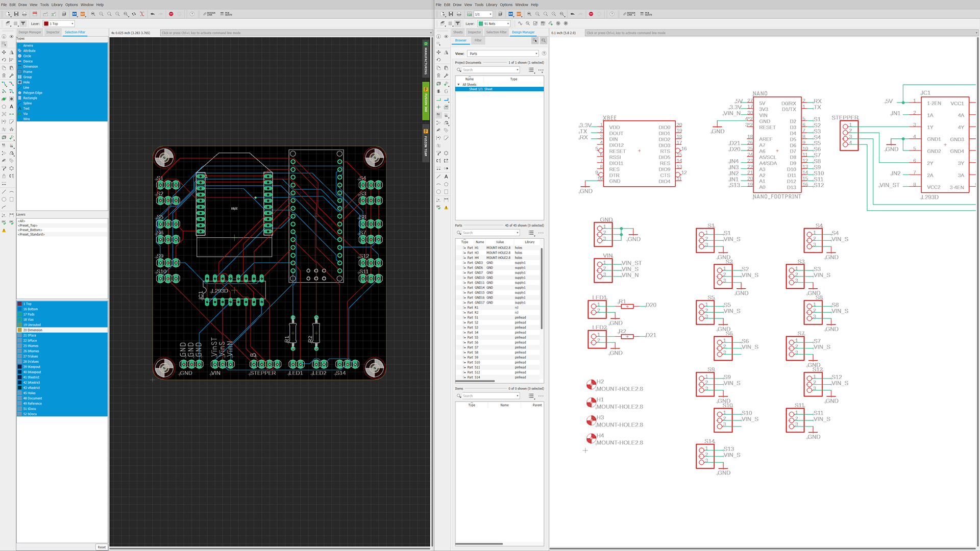The image size is (980, 551).
Task: Open the View dropdown set to Parts
Action: click(x=503, y=54)
